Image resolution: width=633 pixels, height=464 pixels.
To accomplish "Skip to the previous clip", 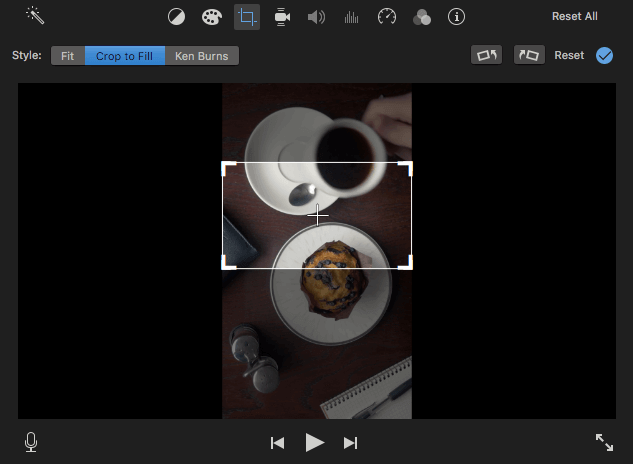I will 277,443.
